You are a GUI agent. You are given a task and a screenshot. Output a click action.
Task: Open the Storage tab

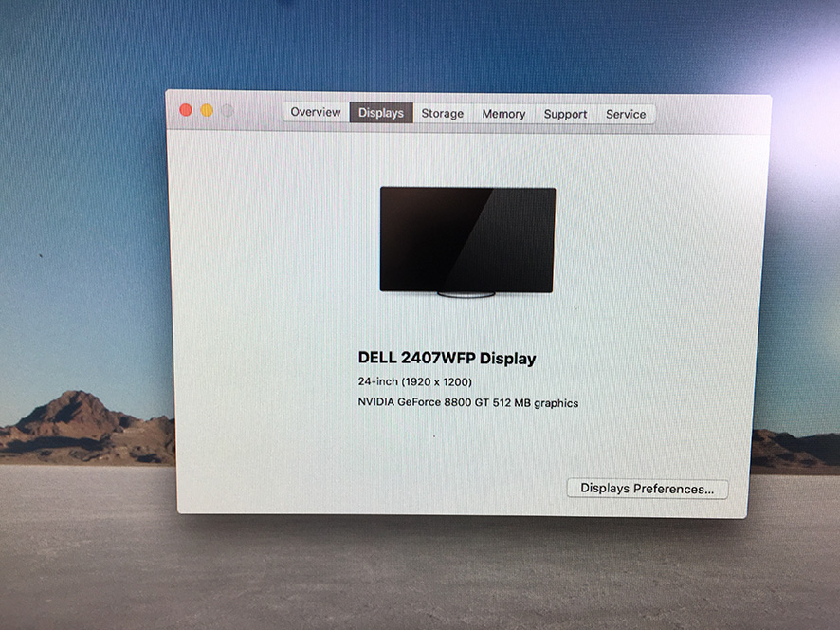[443, 114]
